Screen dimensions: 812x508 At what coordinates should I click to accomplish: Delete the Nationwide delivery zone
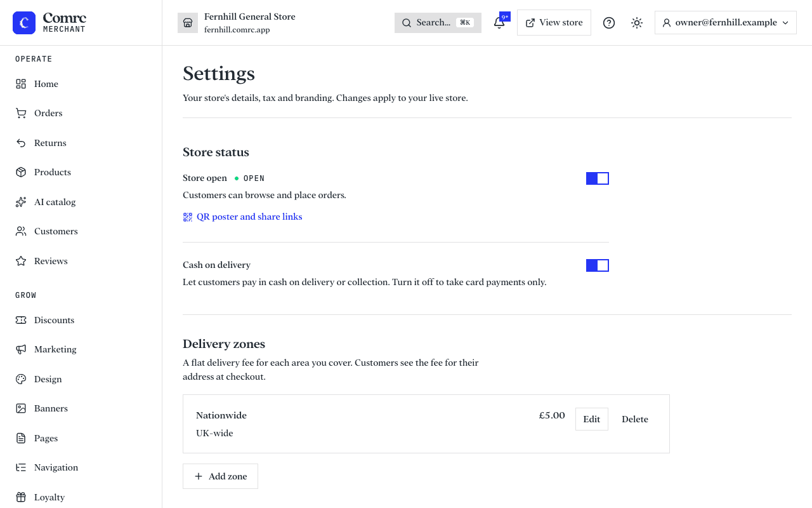[x=635, y=419]
